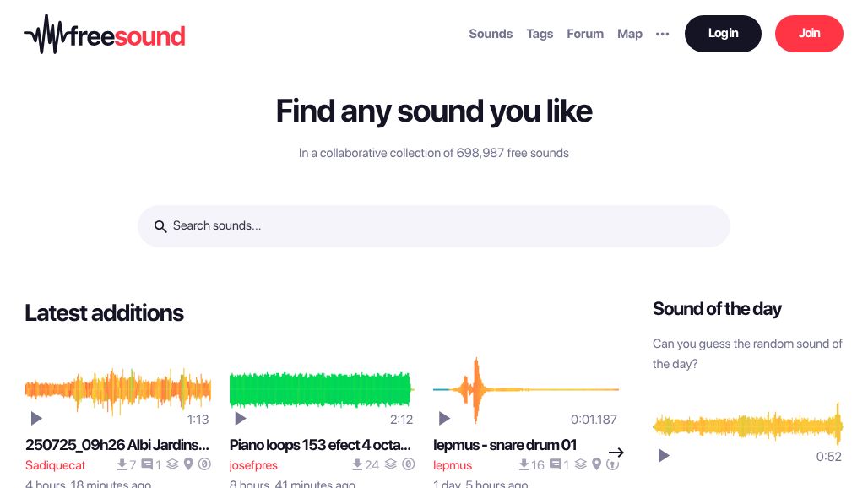Click the 2:12 duration label
Screen dimensions: 868x488
click(401, 420)
